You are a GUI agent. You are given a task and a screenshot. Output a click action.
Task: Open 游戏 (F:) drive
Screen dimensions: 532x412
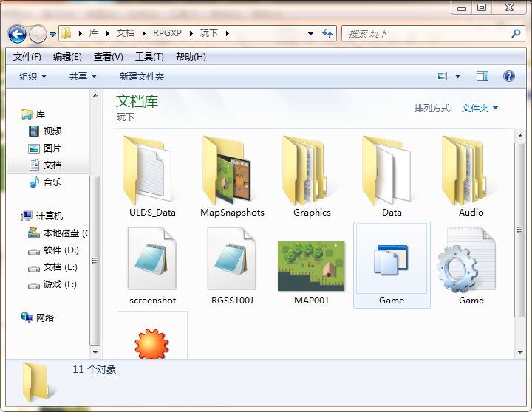click(52, 284)
